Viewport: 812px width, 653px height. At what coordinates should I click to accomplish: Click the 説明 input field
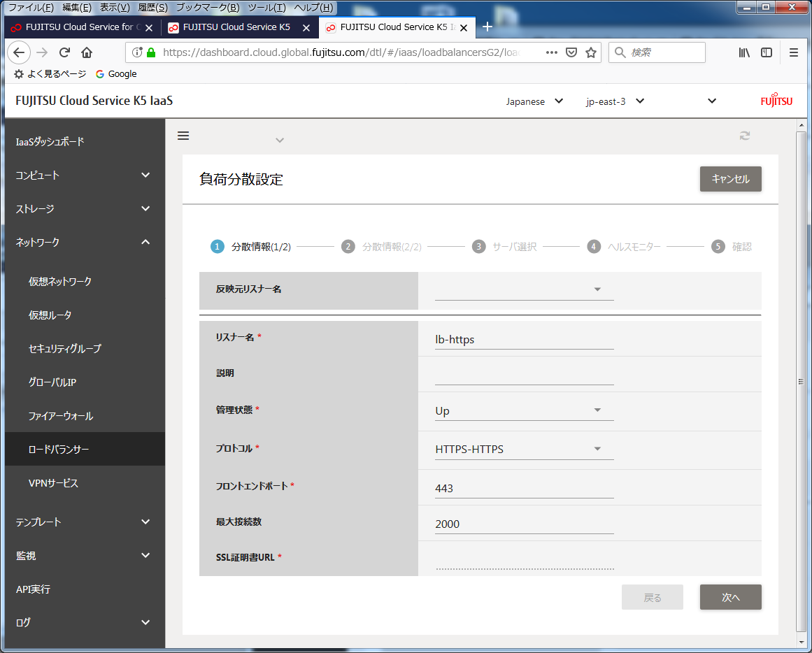coord(524,375)
